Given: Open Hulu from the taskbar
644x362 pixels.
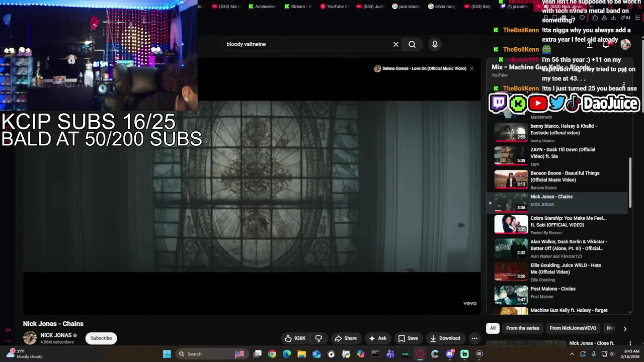Looking at the screenshot, I should [405, 354].
